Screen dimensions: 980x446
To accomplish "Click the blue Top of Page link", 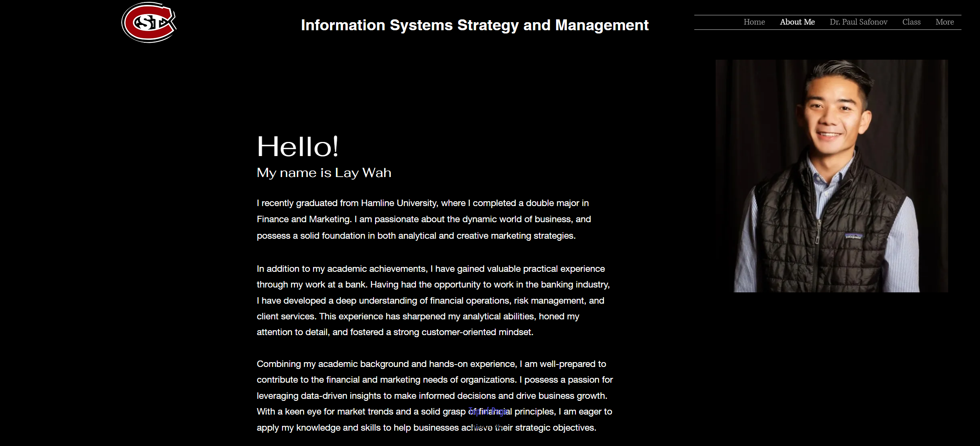I will tap(488, 411).
